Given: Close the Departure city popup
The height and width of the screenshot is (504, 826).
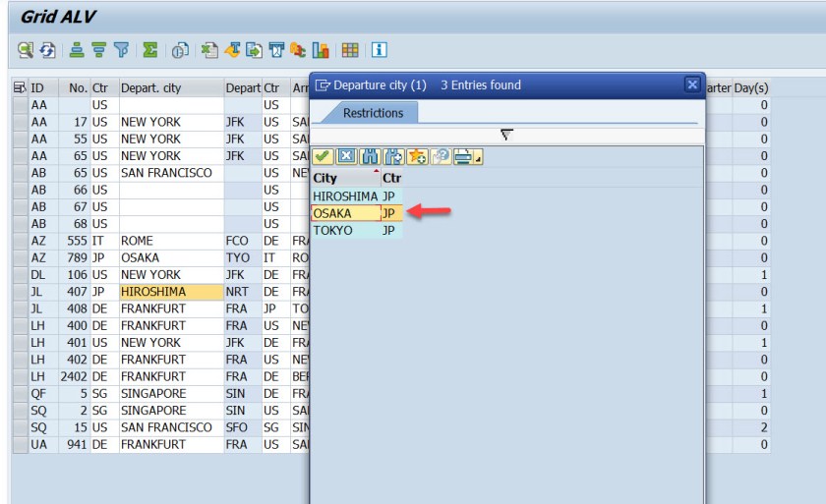Looking at the screenshot, I should (692, 84).
